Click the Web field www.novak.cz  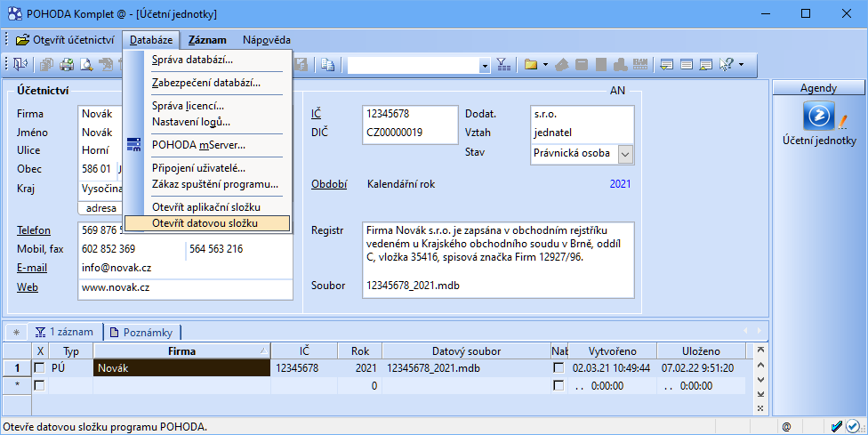[185, 288]
